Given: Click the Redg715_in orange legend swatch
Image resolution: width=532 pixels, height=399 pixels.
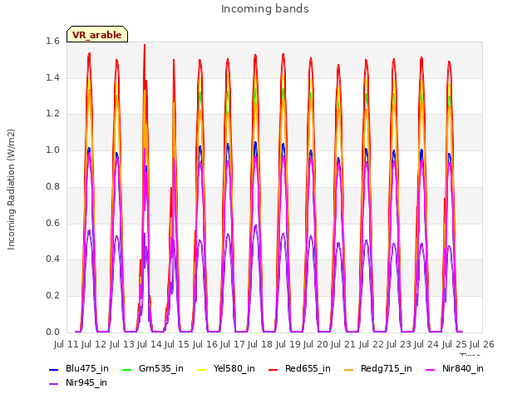Looking at the screenshot, I should (349, 369).
